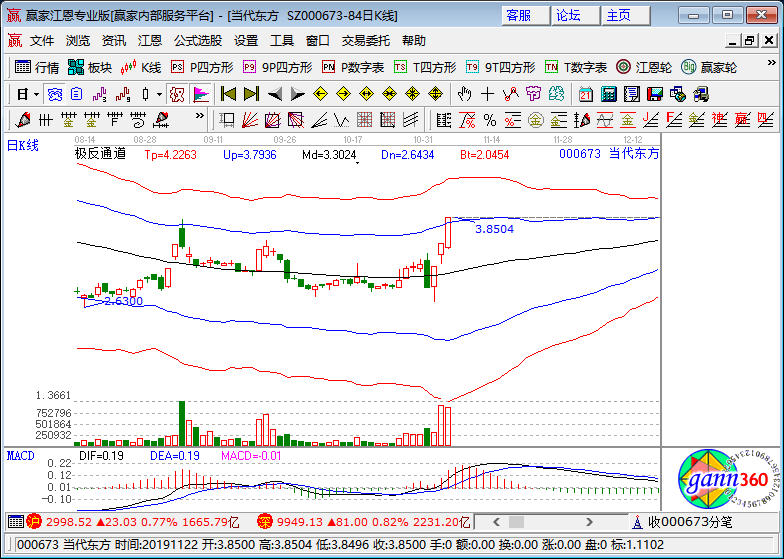Open the T数字表 number table
This screenshot has height=559, width=784.
(x=576, y=67)
